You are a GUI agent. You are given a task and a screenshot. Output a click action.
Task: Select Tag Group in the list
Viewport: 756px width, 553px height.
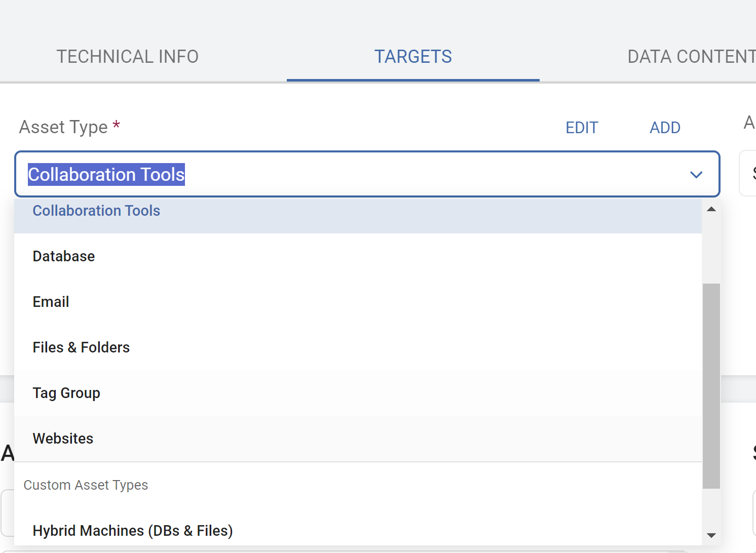pos(66,393)
